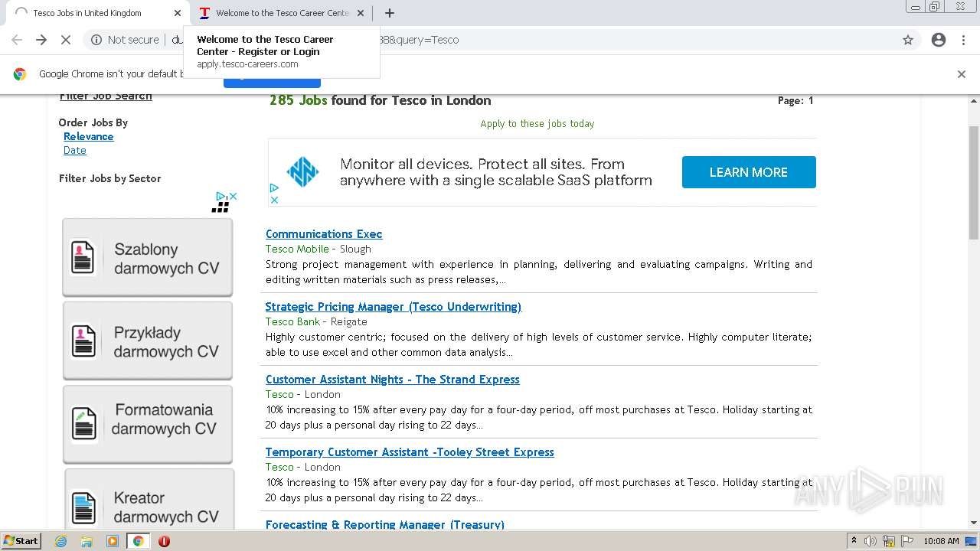
Task: Open Szablony darmowych CV ad
Action: click(x=147, y=258)
